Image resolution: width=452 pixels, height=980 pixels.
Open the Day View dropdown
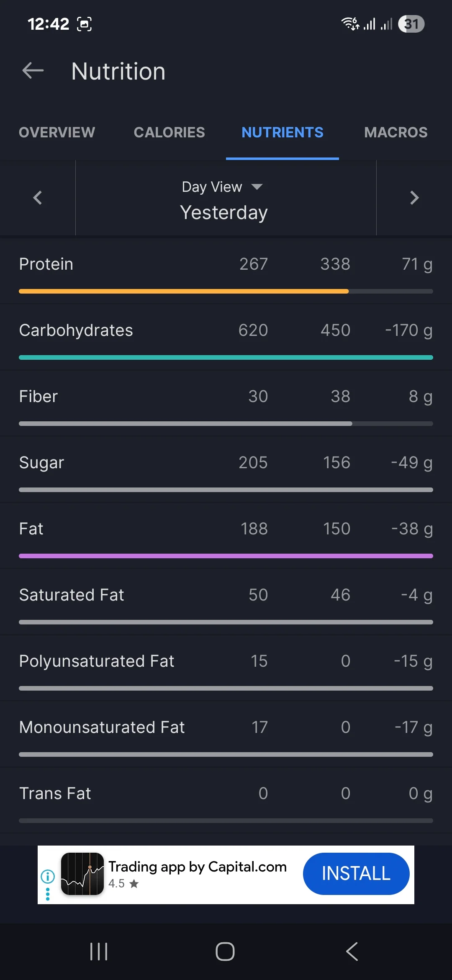(x=222, y=187)
